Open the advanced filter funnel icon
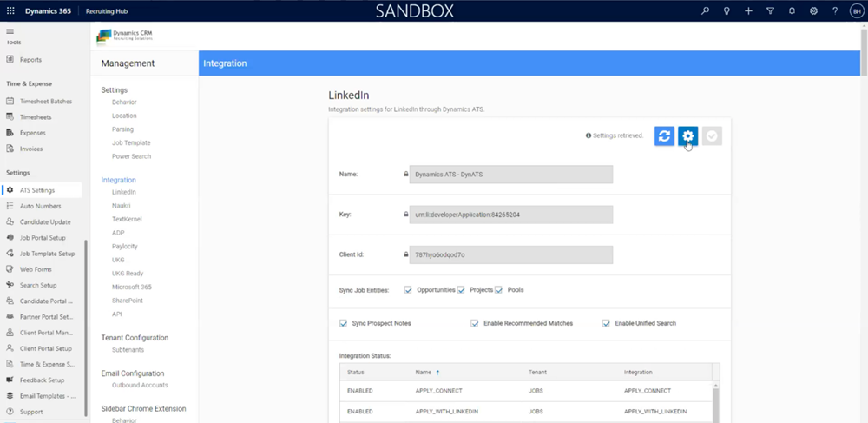The width and height of the screenshot is (868, 423). pos(770,11)
